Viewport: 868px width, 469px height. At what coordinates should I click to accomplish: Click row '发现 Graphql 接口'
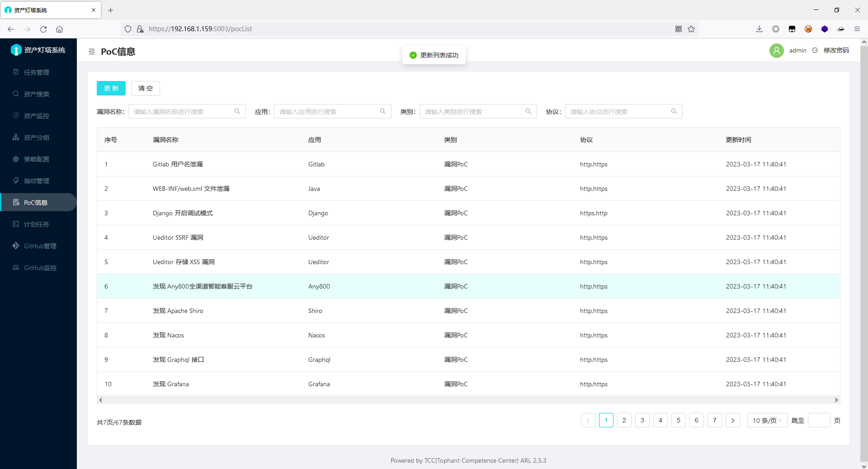468,360
